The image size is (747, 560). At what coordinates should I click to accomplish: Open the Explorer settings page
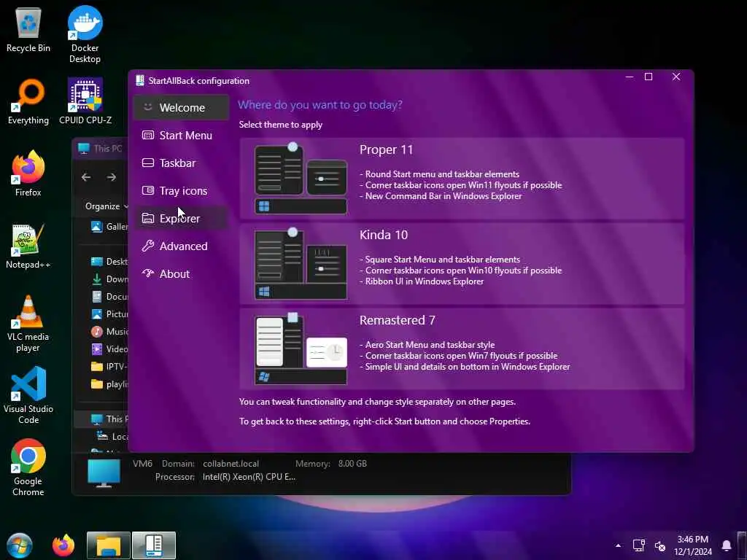(x=181, y=218)
